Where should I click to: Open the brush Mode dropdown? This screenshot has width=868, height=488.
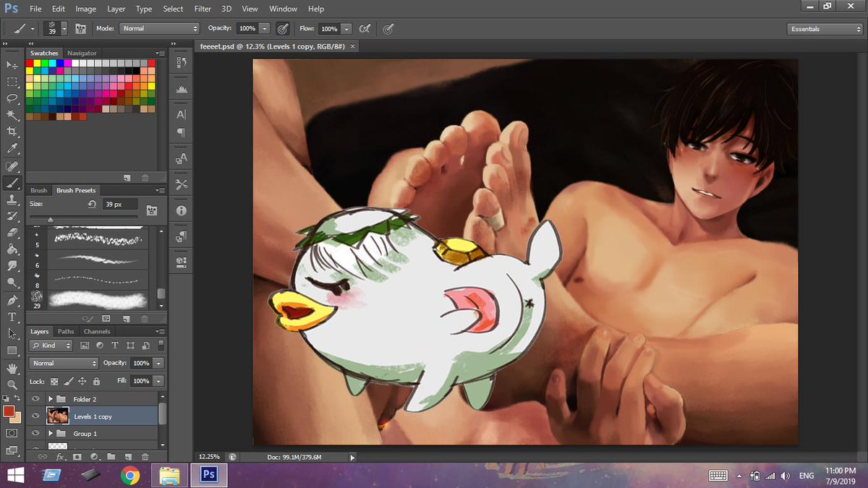coord(159,29)
